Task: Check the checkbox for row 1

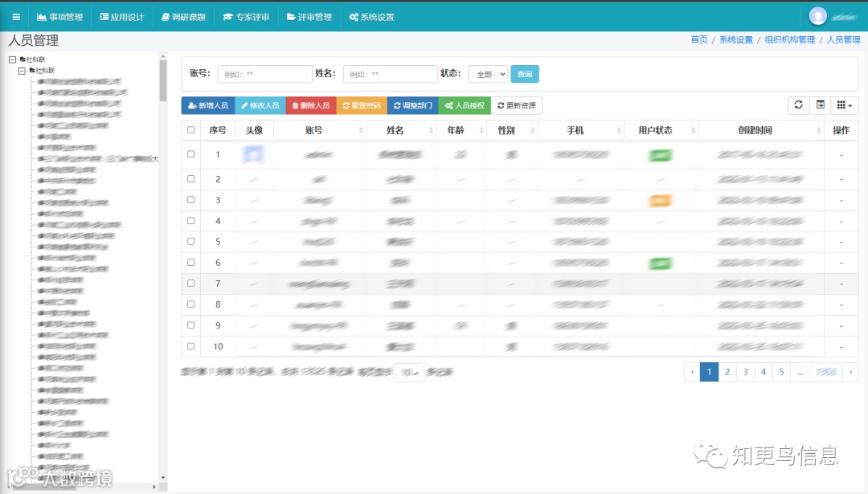Action: click(x=191, y=154)
